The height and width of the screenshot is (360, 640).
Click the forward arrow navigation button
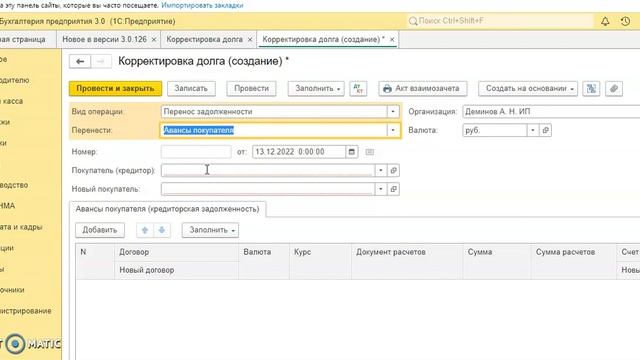tap(101, 61)
